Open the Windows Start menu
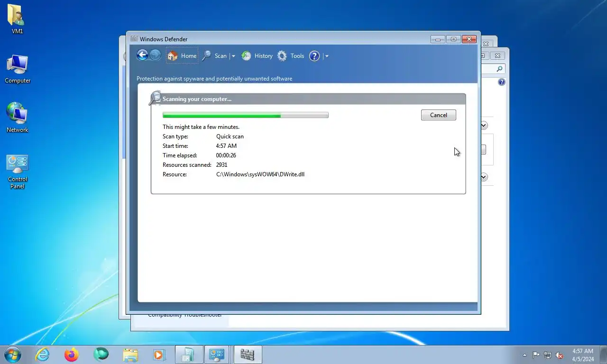Viewport: 607px width, 364px height. (x=12, y=355)
